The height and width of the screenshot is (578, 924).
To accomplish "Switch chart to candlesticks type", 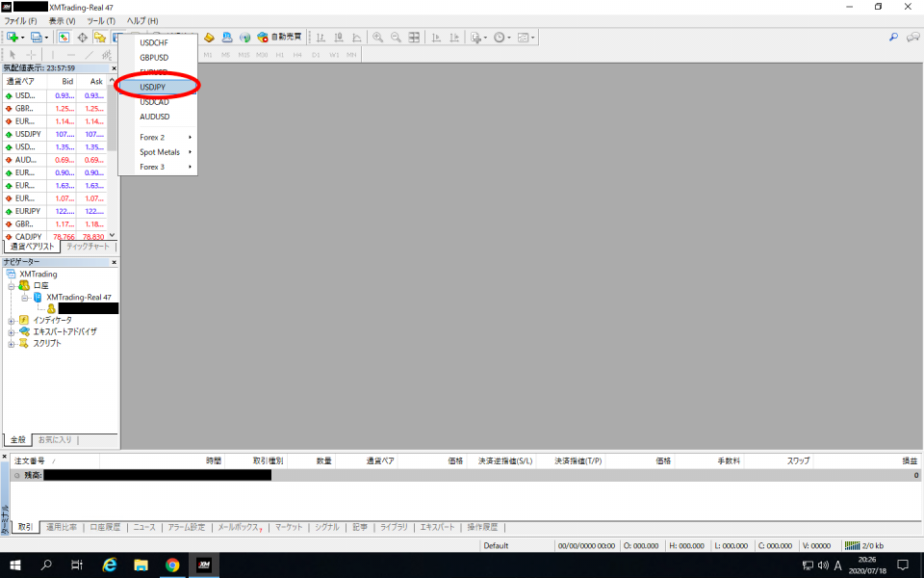I will click(x=339, y=38).
